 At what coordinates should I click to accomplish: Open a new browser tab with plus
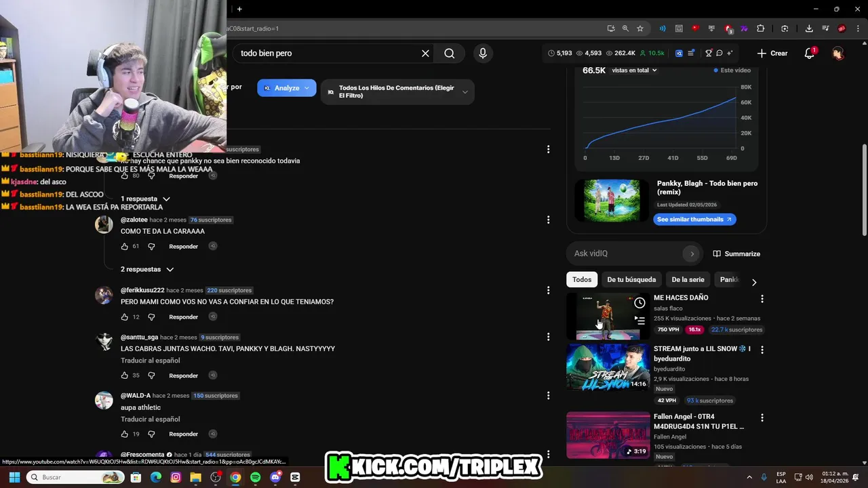(239, 9)
